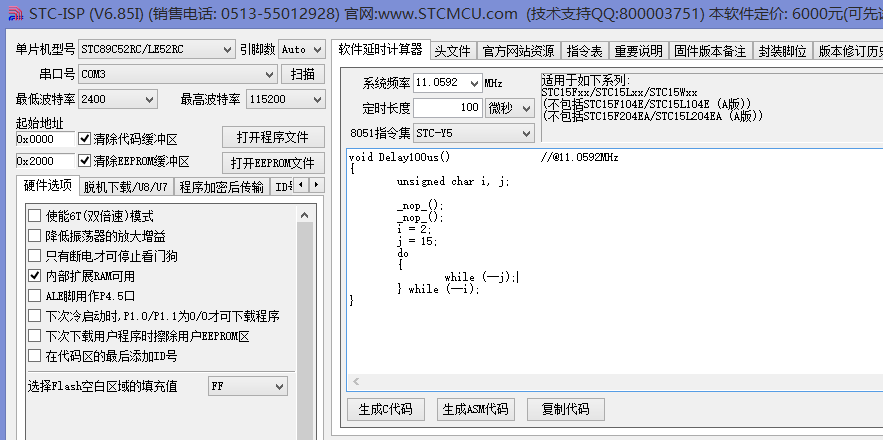Select 封装脚位 tab

pos(782,51)
